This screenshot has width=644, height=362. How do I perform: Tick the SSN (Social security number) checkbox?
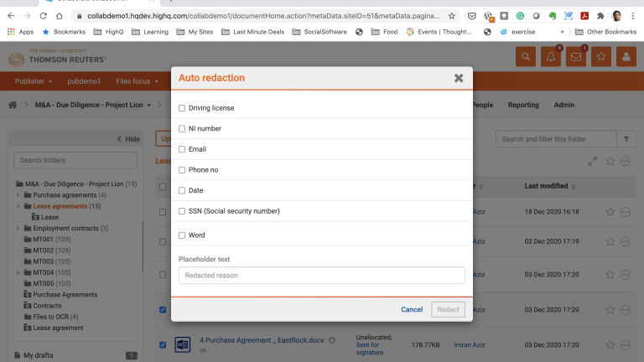[182, 211]
